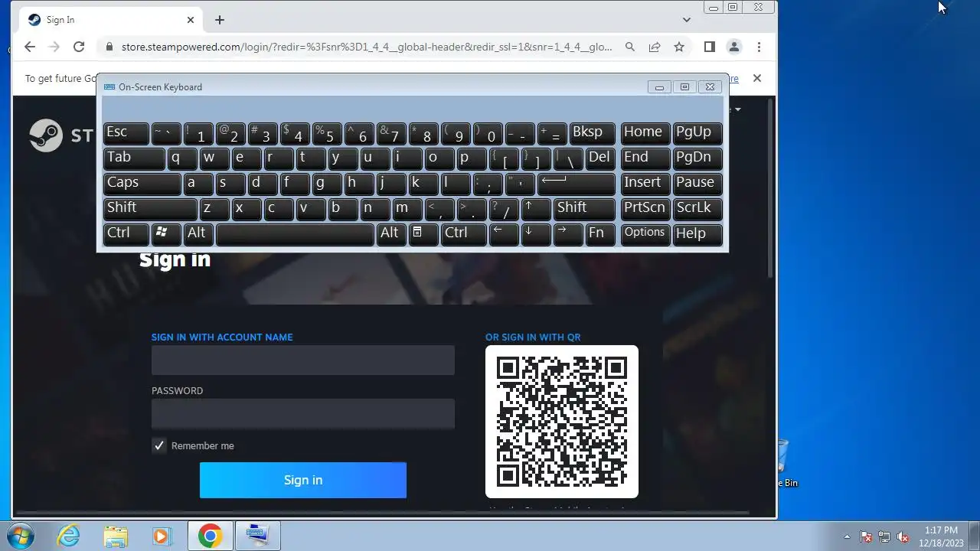Launch Internet Explorer from taskbar
The width and height of the screenshot is (980, 551).
[69, 536]
